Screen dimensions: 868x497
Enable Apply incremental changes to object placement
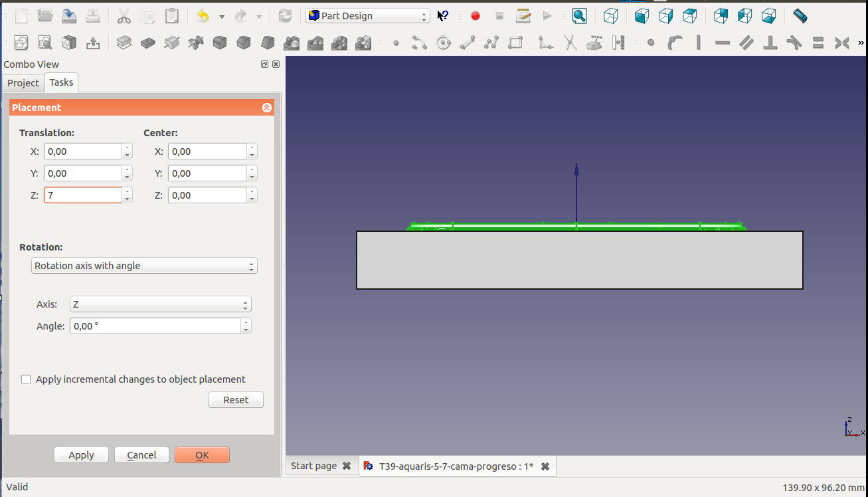click(x=26, y=379)
